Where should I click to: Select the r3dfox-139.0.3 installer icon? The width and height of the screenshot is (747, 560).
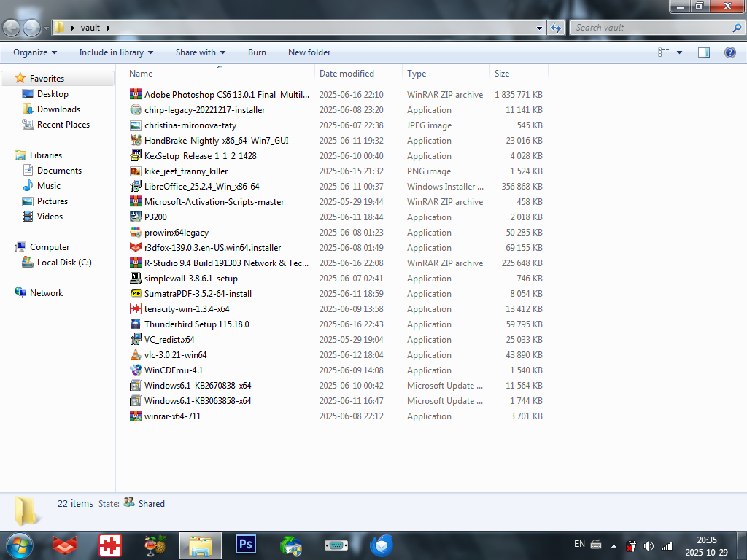(136, 248)
